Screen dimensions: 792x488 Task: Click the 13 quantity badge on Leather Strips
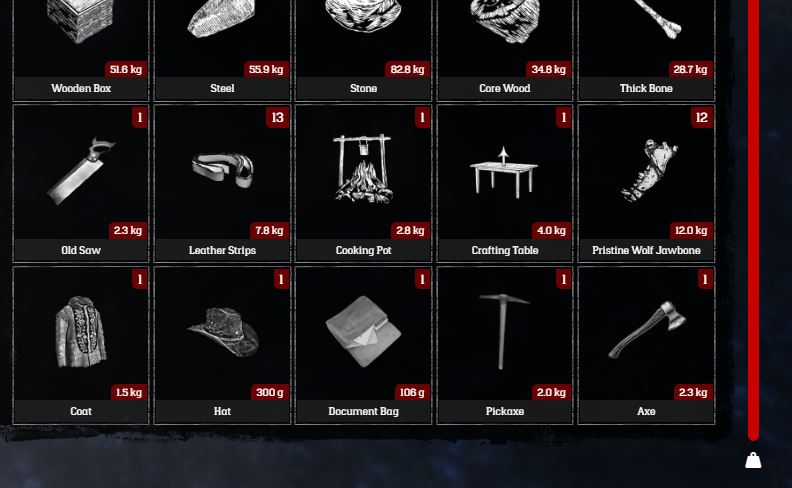coord(277,118)
